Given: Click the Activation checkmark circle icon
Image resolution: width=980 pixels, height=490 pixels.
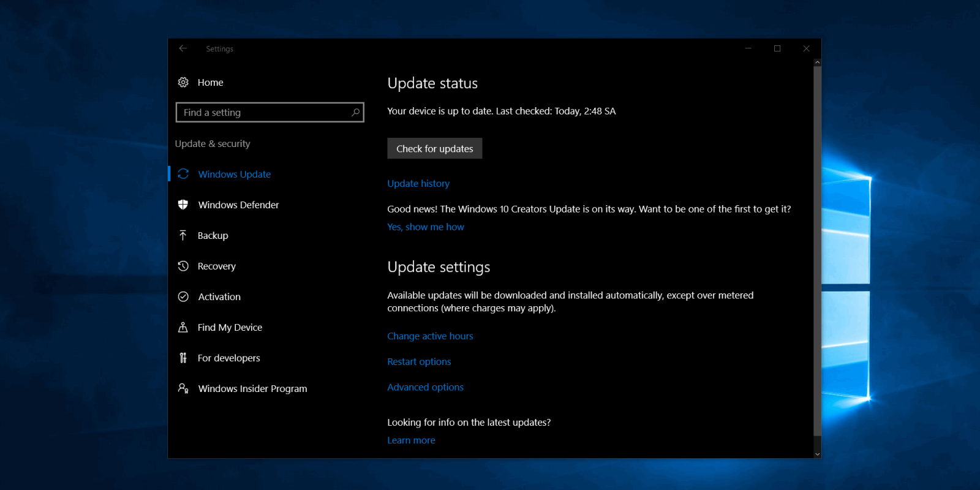Looking at the screenshot, I should [x=183, y=296].
